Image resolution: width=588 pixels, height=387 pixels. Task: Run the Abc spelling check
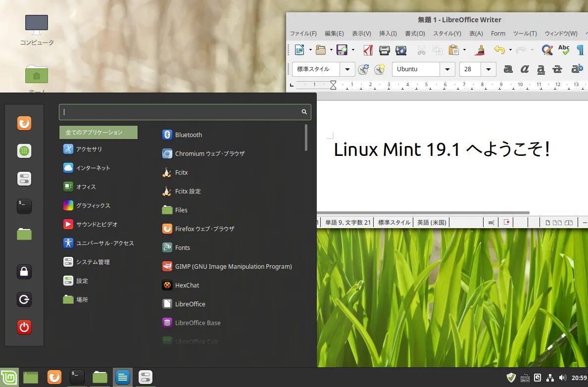pos(564,49)
